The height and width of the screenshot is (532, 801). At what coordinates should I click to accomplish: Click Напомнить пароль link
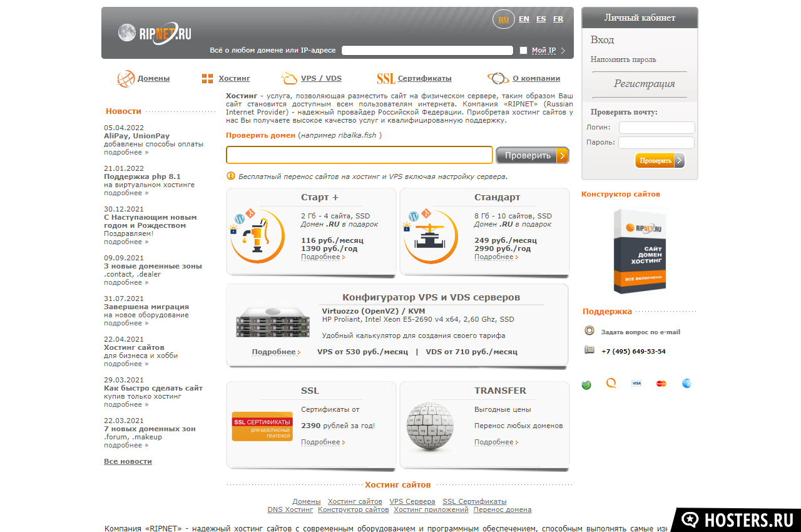(x=623, y=59)
